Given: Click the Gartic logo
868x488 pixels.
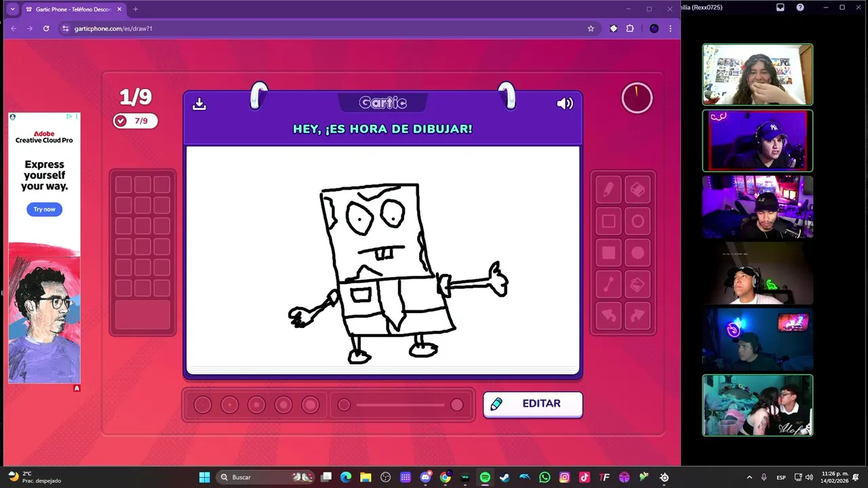Looking at the screenshot, I should [x=383, y=102].
